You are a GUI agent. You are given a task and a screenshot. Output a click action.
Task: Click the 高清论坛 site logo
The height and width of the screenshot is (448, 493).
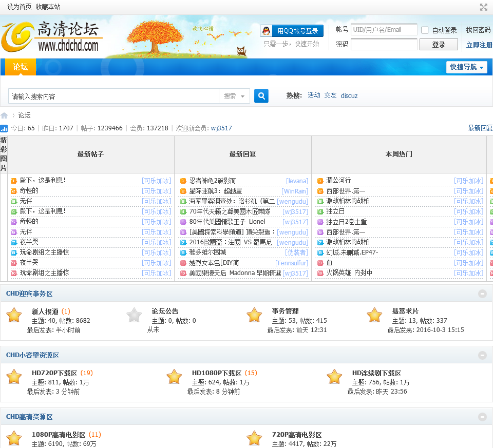[x=51, y=36]
